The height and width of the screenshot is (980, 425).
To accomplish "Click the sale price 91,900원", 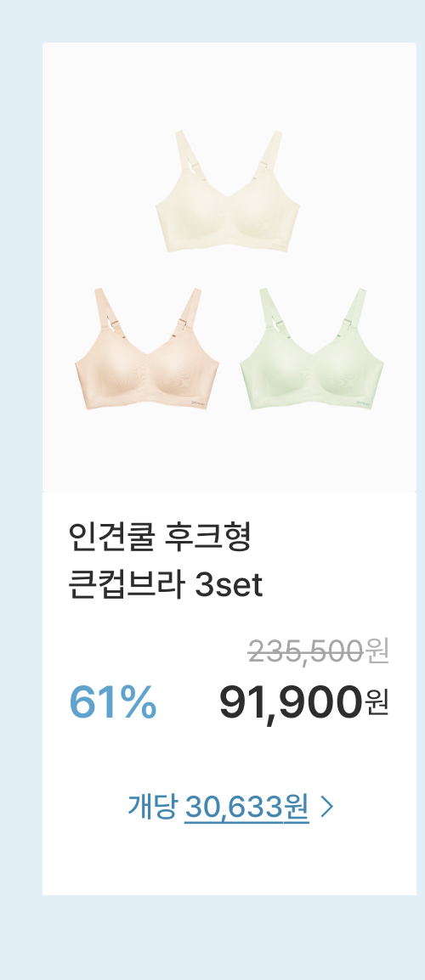I will tap(304, 701).
